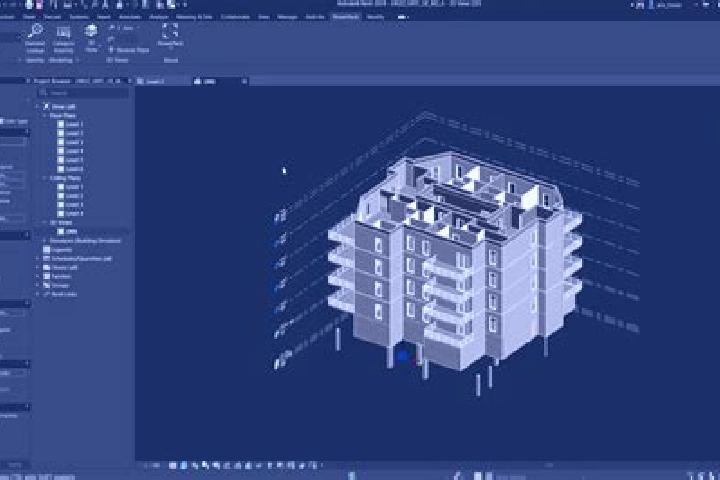Click the magnifier icon in the ribbon

[x=35, y=31]
